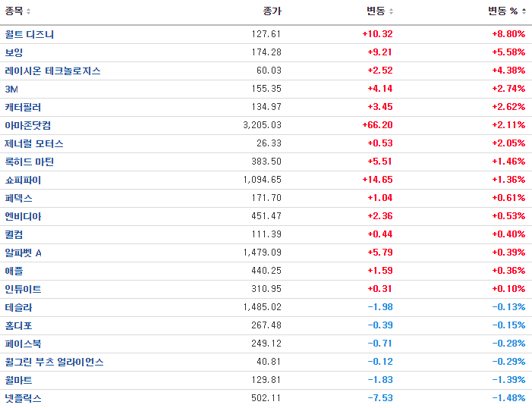This screenshot has height=408, width=532.
Task: Open the 제너럴 모터스 stock link
Action: click(34, 144)
